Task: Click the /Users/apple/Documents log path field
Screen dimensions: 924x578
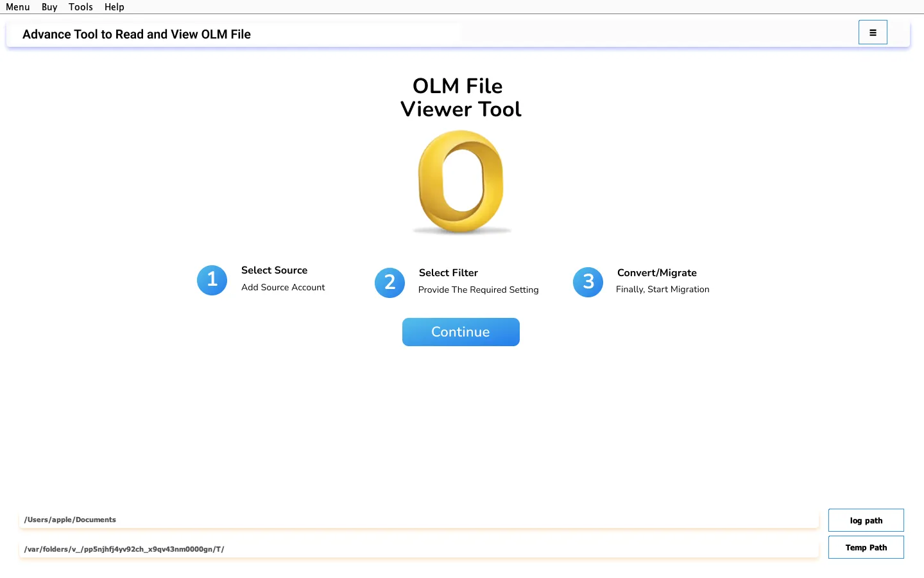Action: click(x=418, y=520)
